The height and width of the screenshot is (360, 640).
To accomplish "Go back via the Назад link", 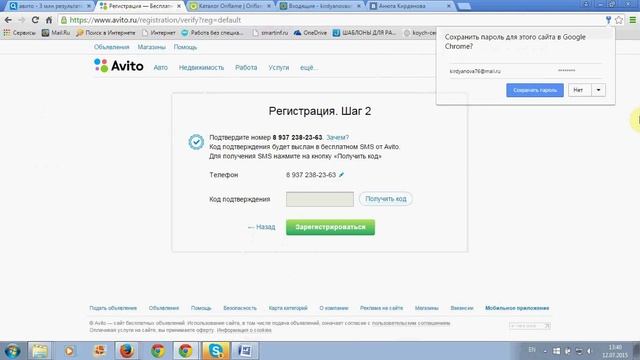I will [x=262, y=227].
